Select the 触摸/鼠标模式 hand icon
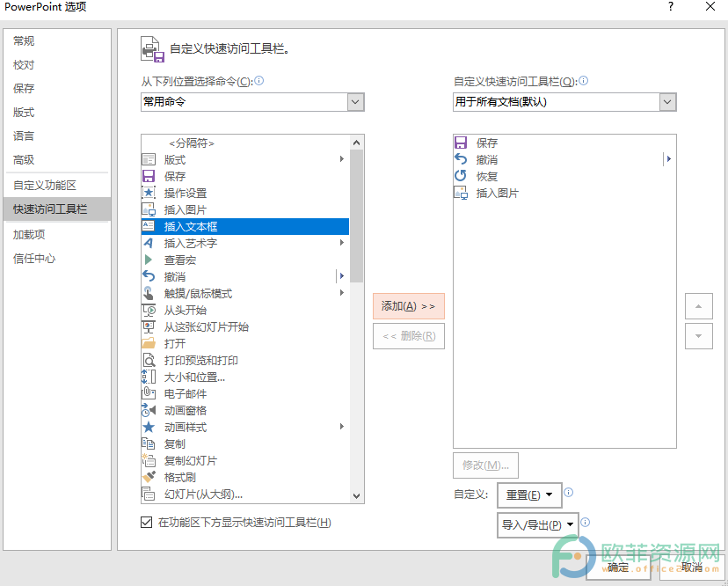Screen dimensions: 728x586 coord(149,293)
